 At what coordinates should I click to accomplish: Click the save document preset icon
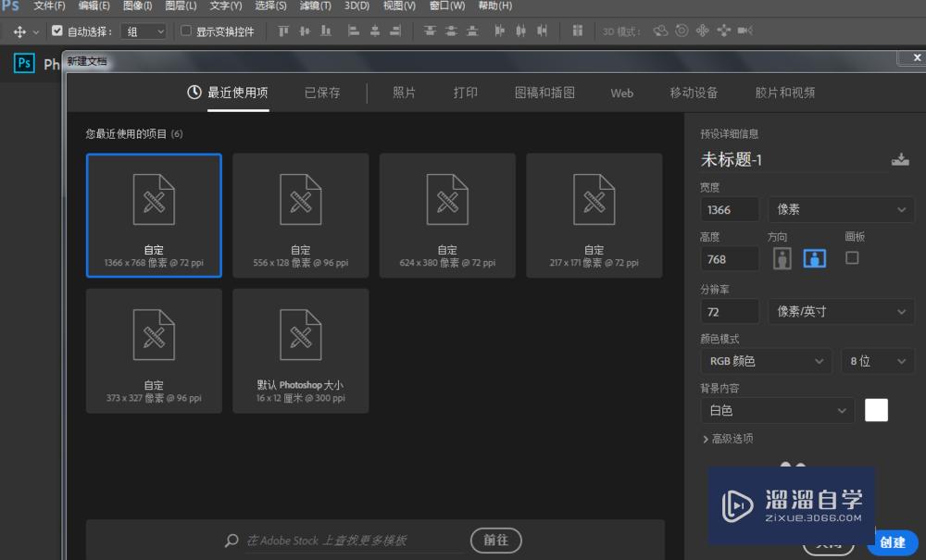tap(900, 159)
